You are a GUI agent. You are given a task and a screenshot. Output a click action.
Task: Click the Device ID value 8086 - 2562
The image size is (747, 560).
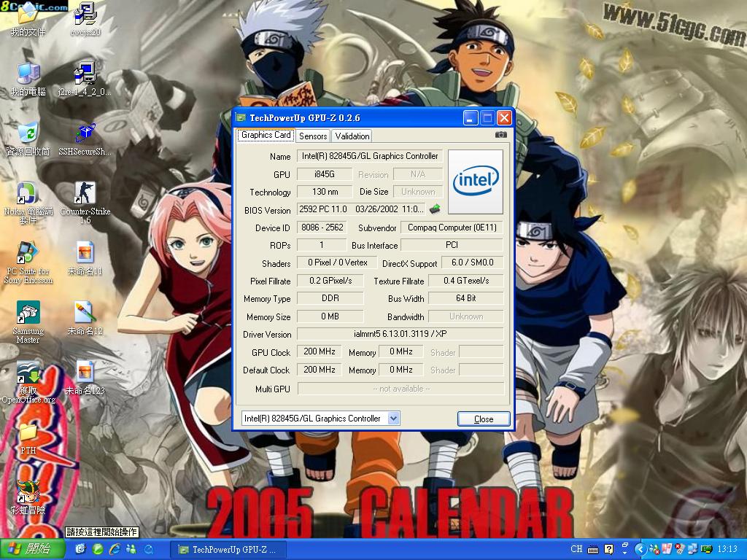coord(322,227)
